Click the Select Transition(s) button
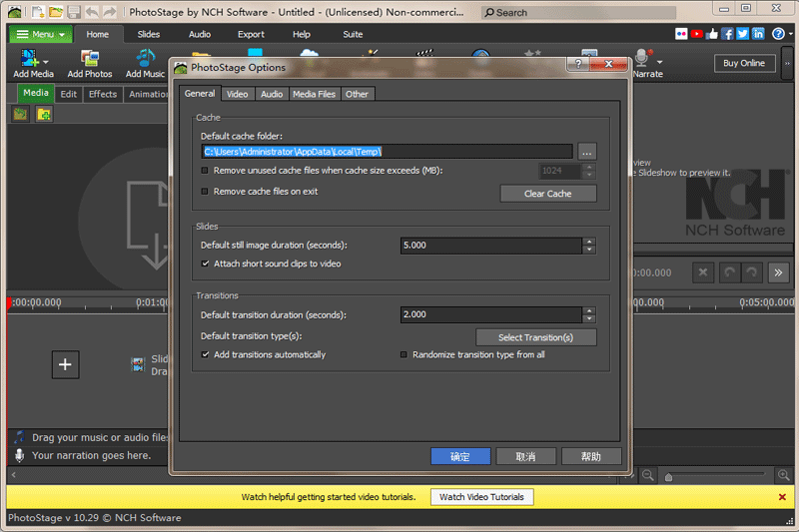The height and width of the screenshot is (532, 799). coord(535,337)
